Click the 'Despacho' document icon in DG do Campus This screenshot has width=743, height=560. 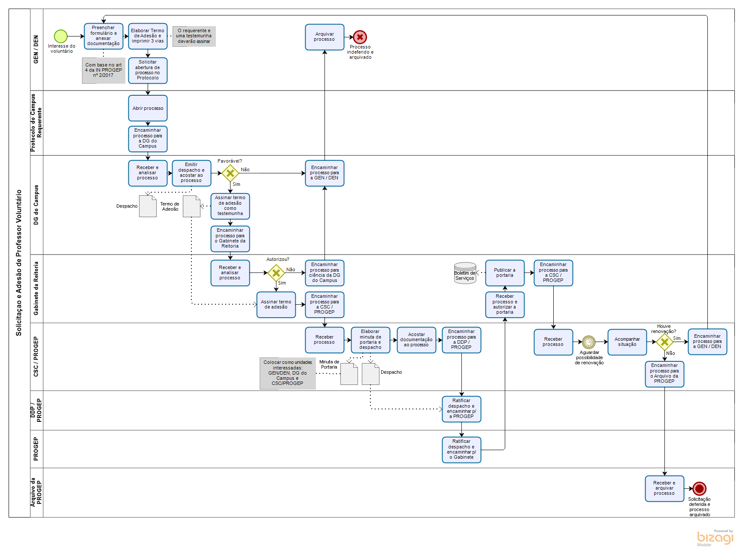148,206
